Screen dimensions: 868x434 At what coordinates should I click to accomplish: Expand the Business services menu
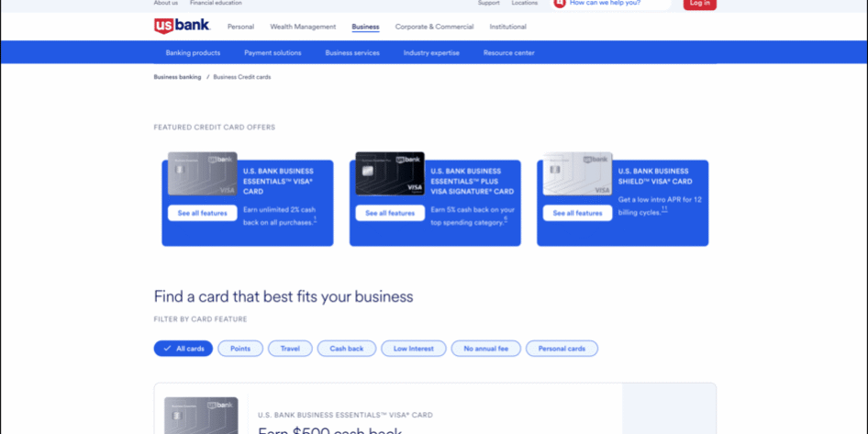point(352,53)
